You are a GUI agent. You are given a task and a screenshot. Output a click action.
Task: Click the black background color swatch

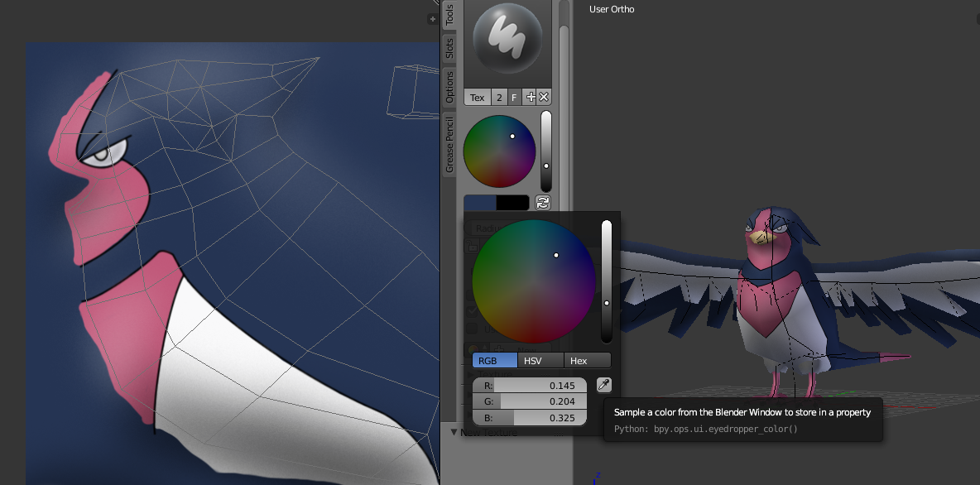pos(512,203)
